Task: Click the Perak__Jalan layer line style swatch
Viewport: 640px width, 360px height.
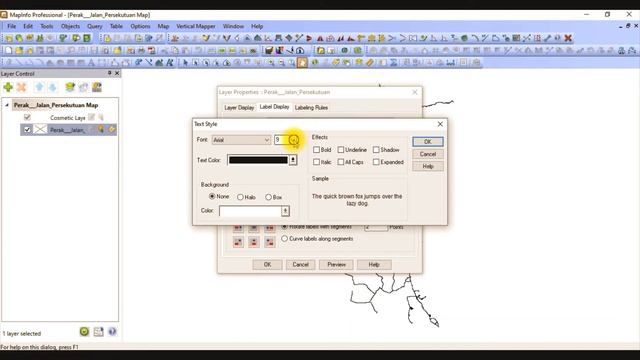Action: coord(40,130)
